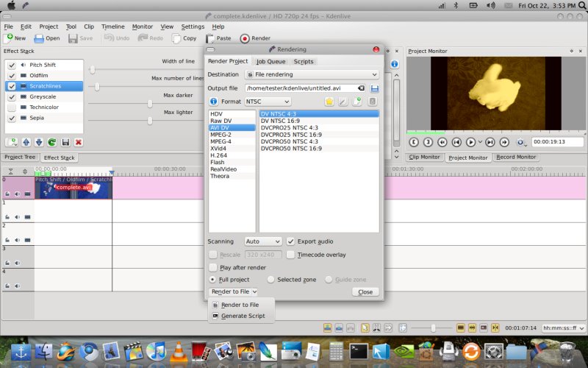Click the save icon beside Output file
Screen dimensions: 588x368
click(x=375, y=88)
